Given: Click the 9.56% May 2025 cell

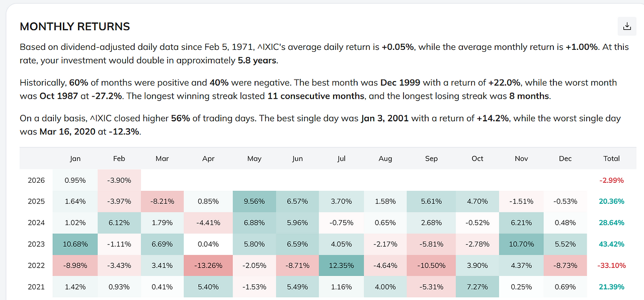Looking at the screenshot, I should (x=254, y=201).
